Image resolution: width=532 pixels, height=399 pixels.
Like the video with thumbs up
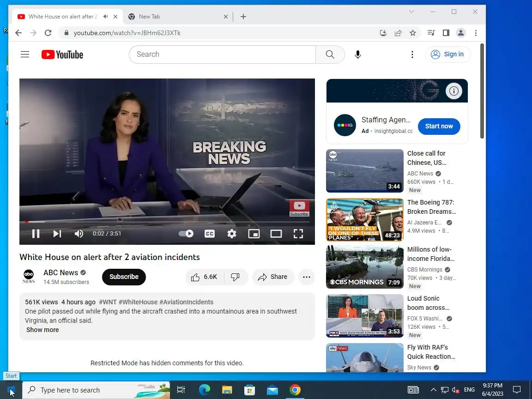click(204, 277)
